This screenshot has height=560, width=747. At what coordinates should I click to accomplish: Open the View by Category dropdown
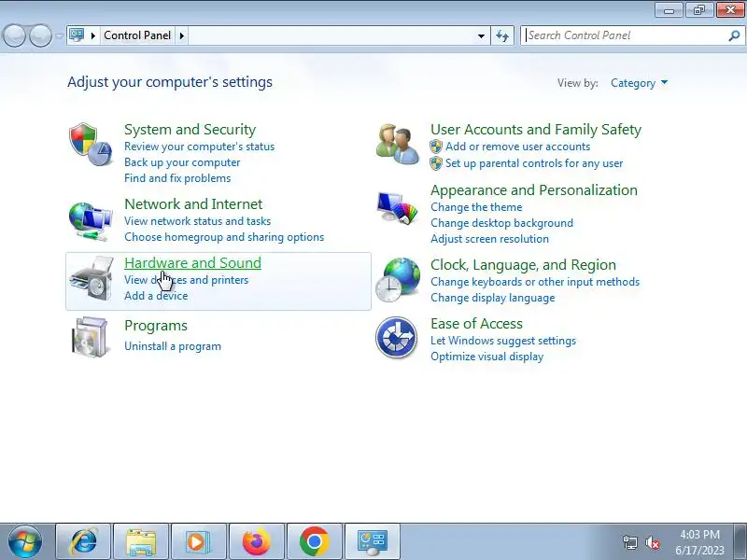(639, 83)
